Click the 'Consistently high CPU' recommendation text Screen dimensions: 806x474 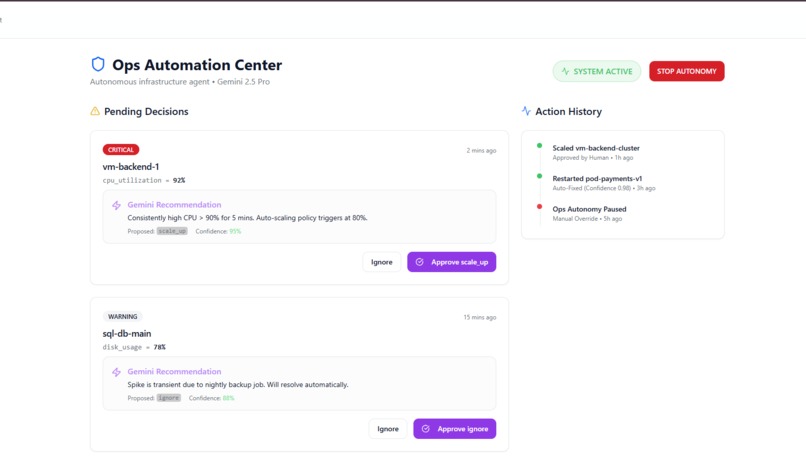[x=247, y=217]
